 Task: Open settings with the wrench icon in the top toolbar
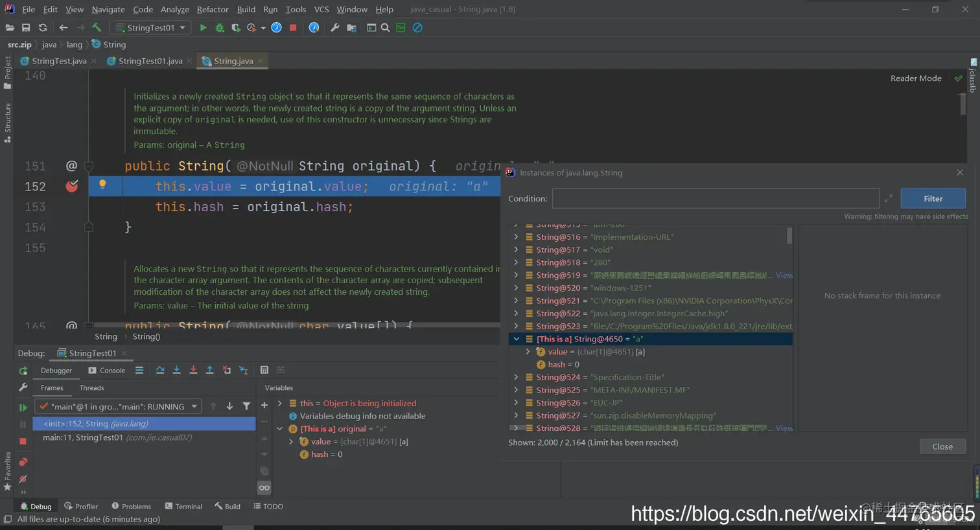(x=335, y=28)
